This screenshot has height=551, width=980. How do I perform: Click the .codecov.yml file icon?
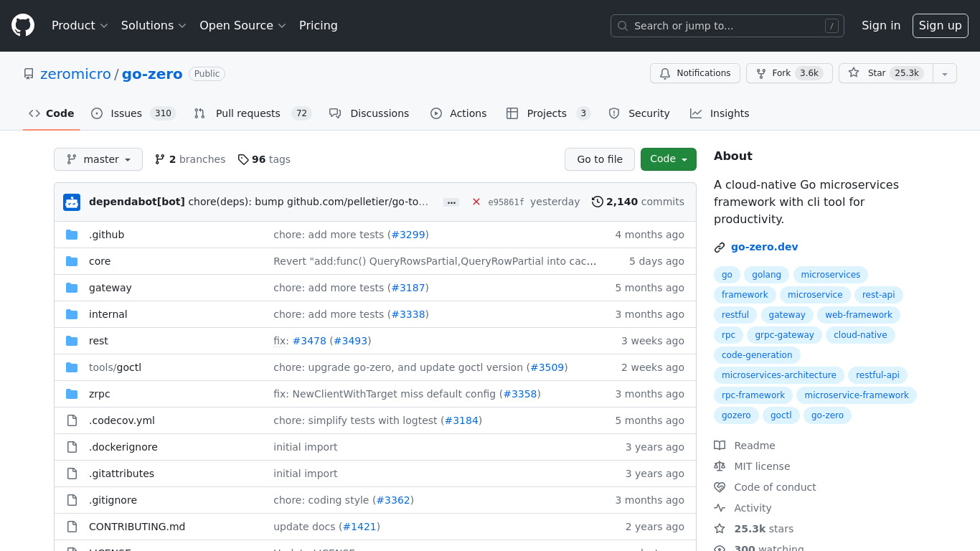(x=72, y=420)
